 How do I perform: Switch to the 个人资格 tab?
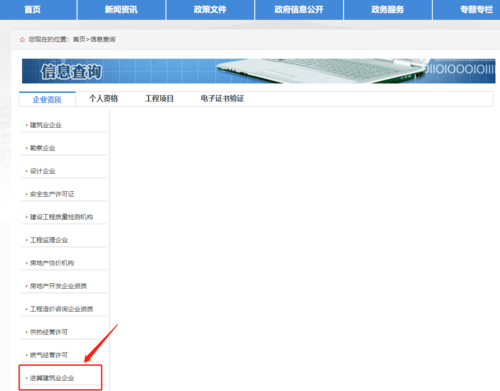(x=103, y=99)
